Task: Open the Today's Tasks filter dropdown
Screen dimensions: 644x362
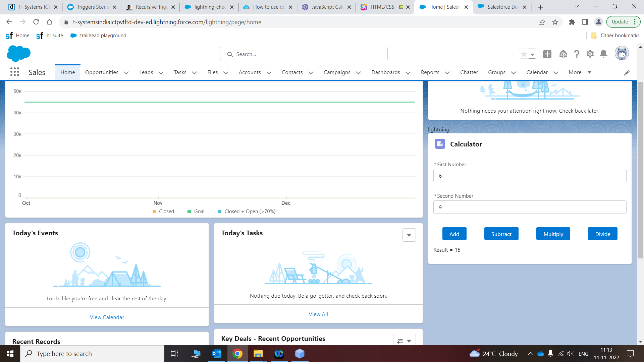Action: click(409, 235)
